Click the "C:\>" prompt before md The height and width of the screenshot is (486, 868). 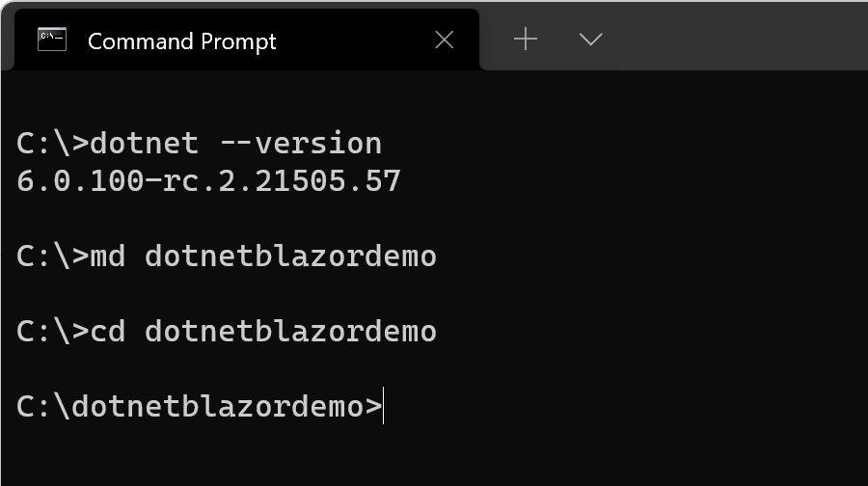(52, 256)
